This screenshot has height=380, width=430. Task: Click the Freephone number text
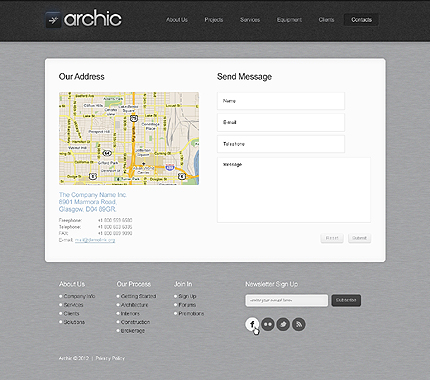115,220
